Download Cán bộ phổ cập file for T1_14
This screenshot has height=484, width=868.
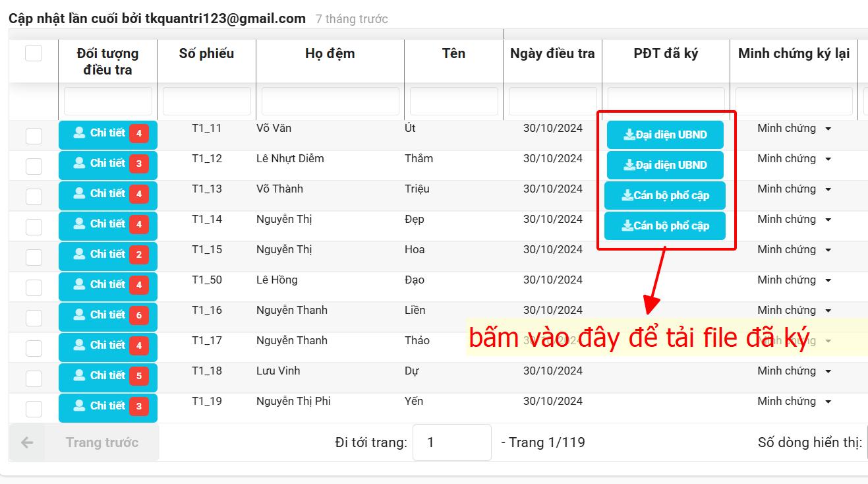point(665,226)
